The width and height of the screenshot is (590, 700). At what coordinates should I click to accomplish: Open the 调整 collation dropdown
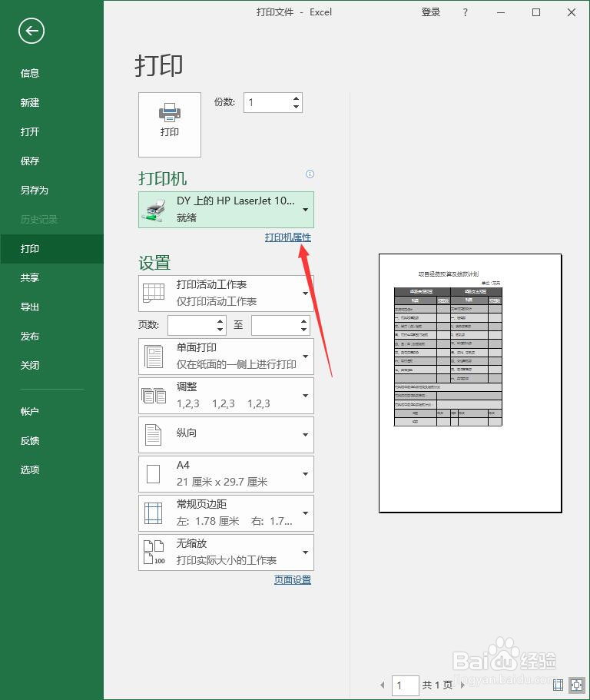pyautogui.click(x=227, y=396)
